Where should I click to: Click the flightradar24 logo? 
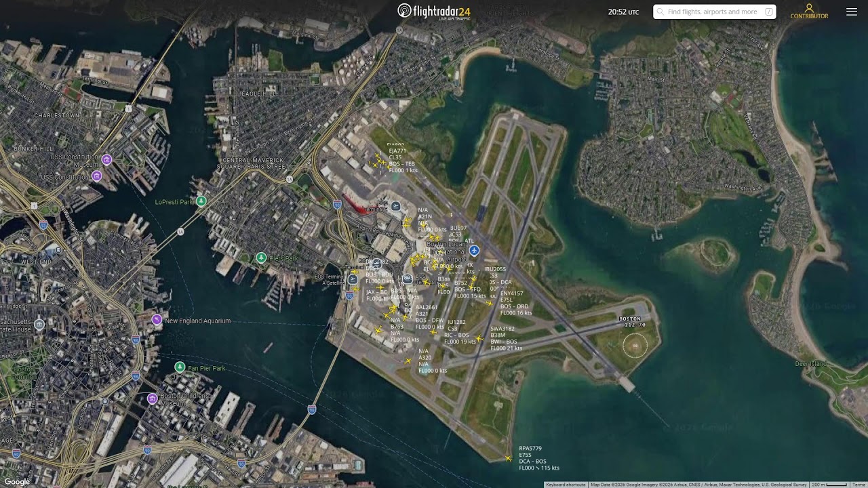coord(434,11)
